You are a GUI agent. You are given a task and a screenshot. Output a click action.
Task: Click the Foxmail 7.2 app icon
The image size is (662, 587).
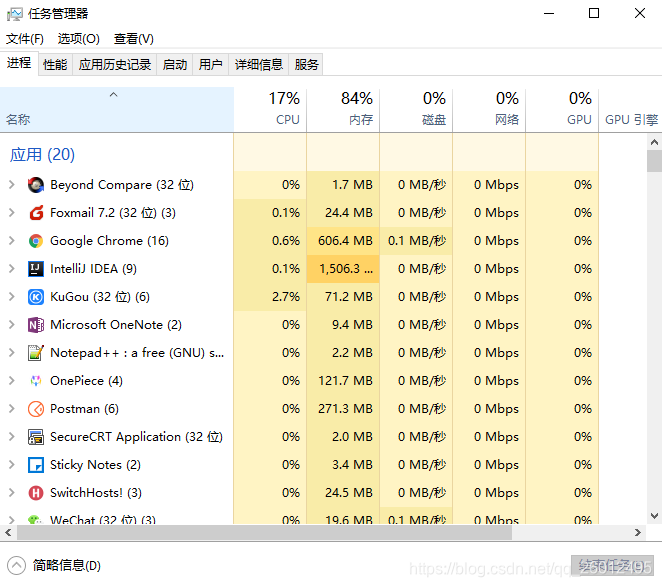36,213
